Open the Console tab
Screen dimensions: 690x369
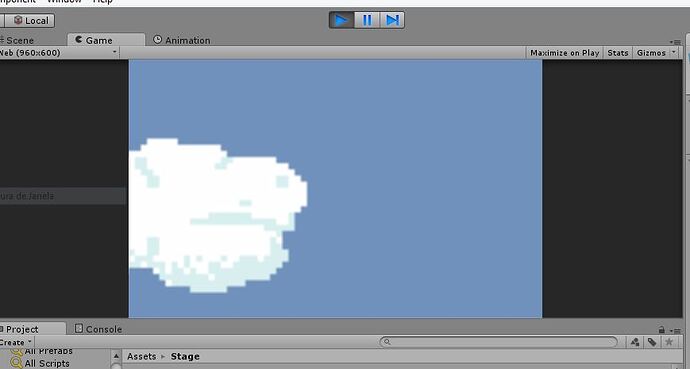pyautogui.click(x=98, y=329)
